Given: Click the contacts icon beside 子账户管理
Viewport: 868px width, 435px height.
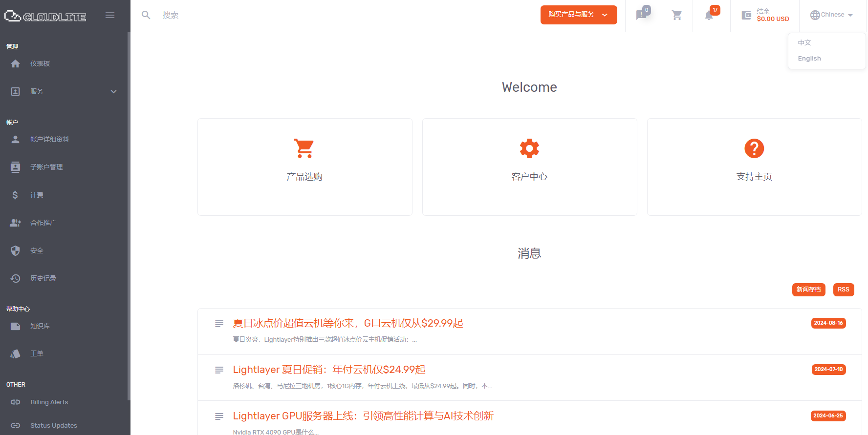Looking at the screenshot, I should click(16, 167).
